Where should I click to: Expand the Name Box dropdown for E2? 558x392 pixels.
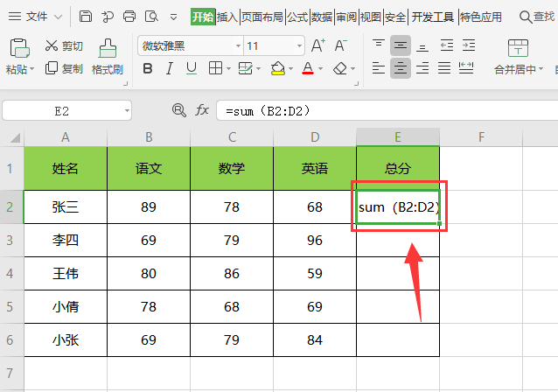tap(127, 110)
